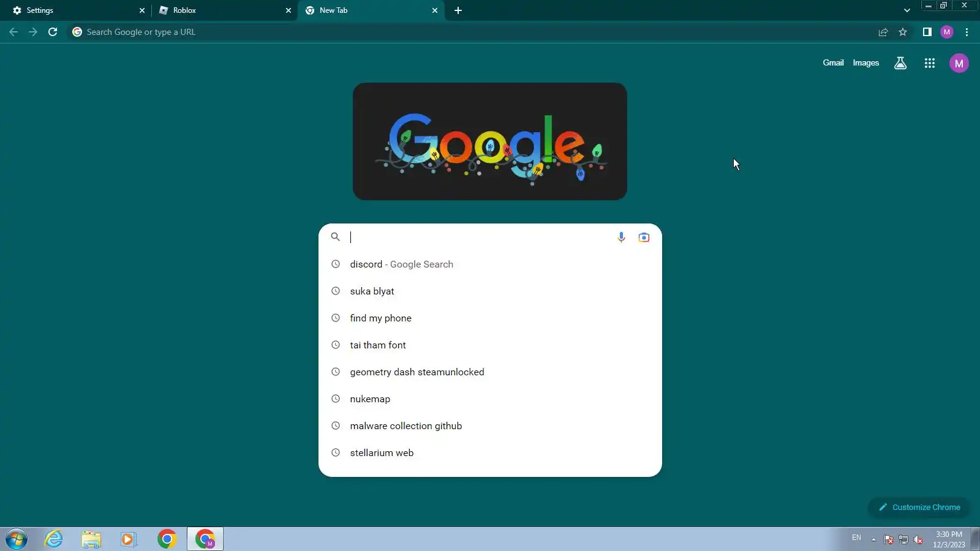Open the Chrome three-dot menu
This screenshot has height=551, width=980.
tap(967, 32)
